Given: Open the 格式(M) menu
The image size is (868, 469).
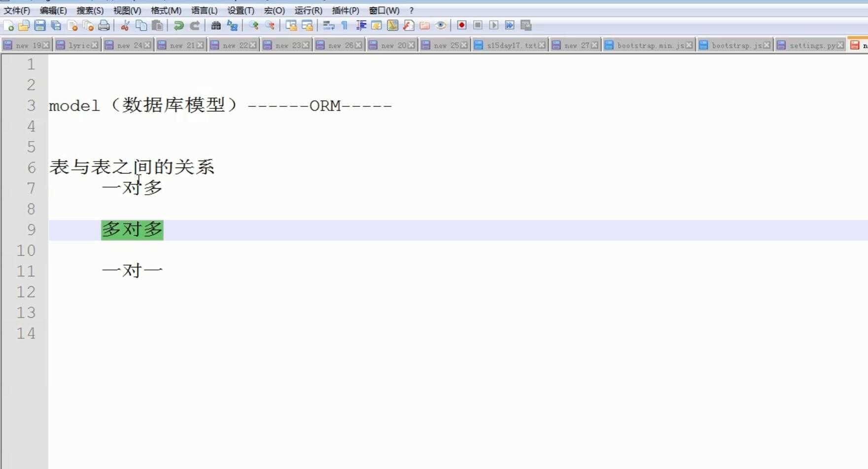Looking at the screenshot, I should pyautogui.click(x=166, y=10).
